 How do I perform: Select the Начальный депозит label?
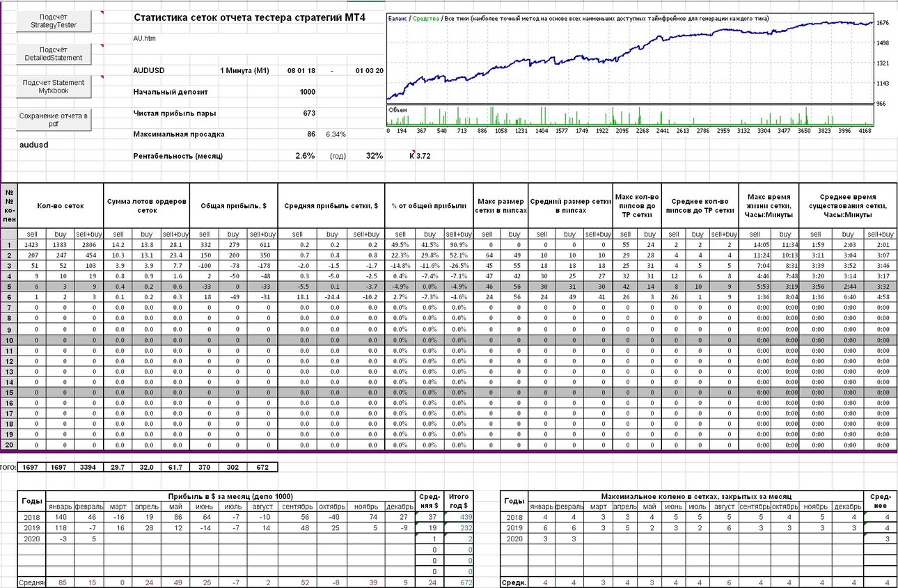[x=171, y=92]
